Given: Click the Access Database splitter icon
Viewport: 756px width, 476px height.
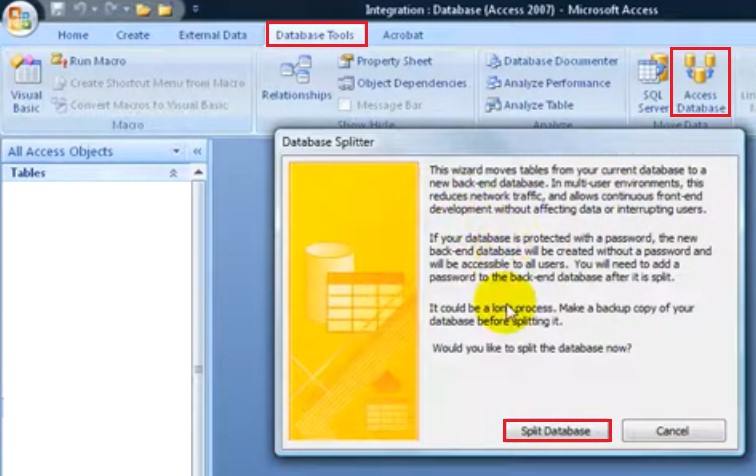Looking at the screenshot, I should (x=701, y=83).
